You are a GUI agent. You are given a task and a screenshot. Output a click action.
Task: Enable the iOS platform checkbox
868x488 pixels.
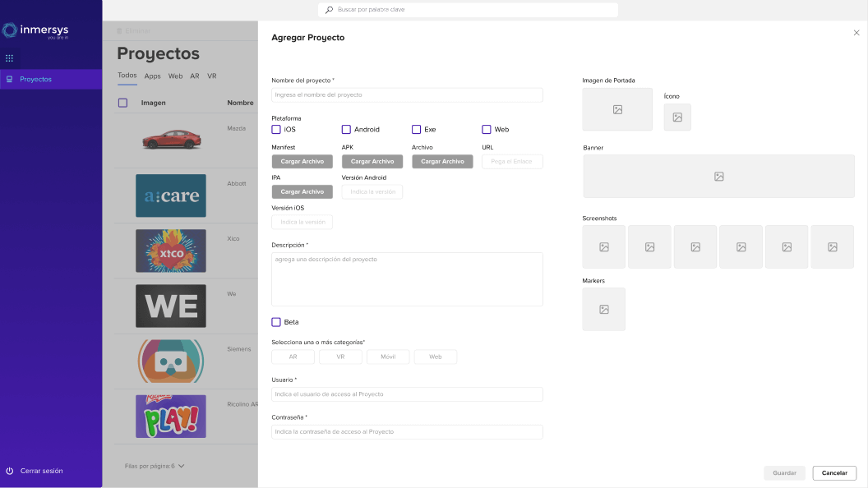pos(276,129)
